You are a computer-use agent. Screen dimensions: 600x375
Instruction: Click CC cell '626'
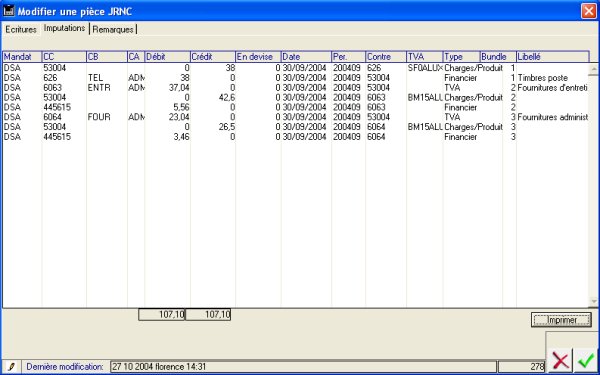[50, 78]
